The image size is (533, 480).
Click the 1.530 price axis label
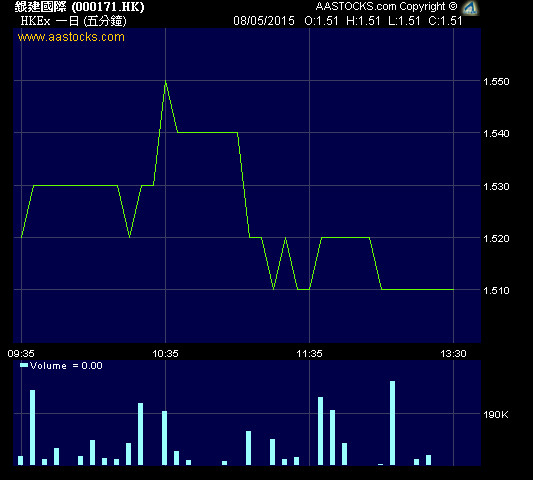point(496,186)
